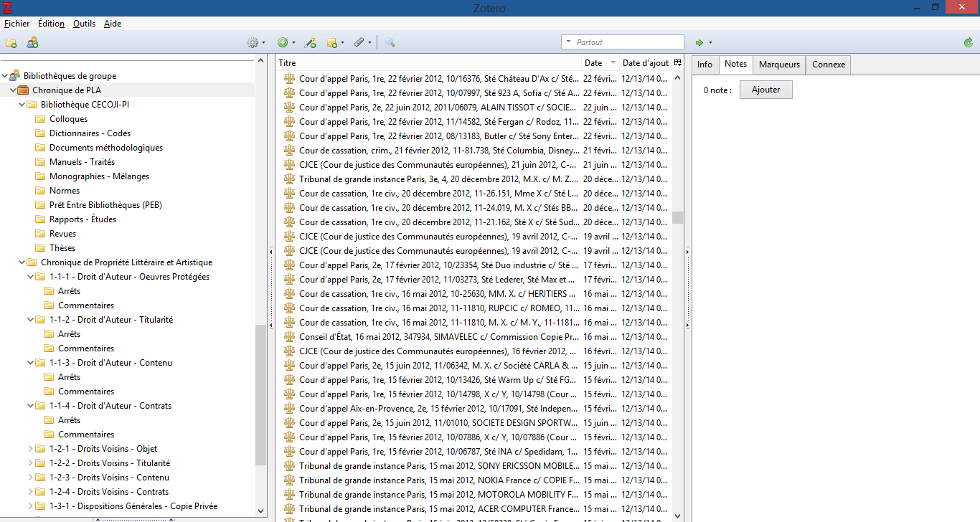Select the Thèses collection folder
Screen dimensions: 980x522
coord(62,248)
